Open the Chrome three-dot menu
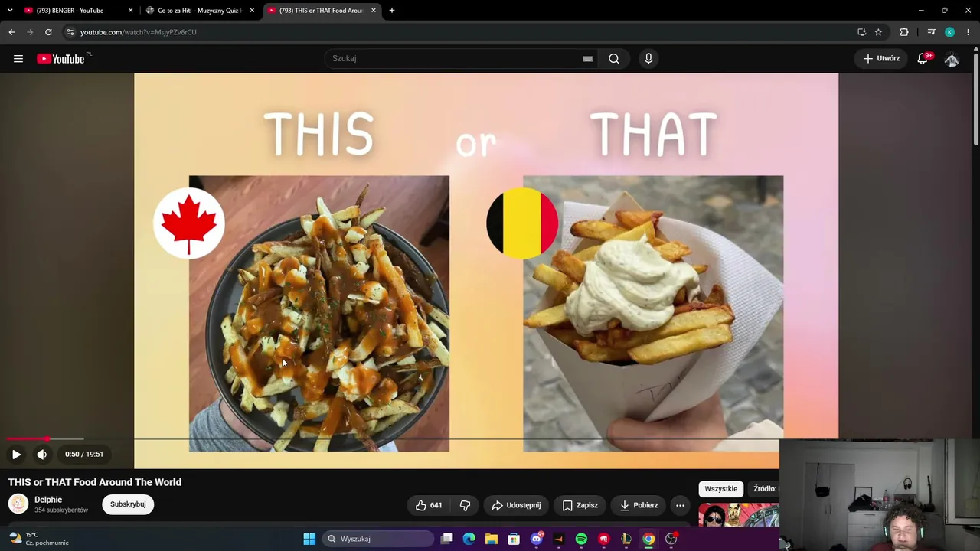Screen dimensions: 980x551 (969, 32)
